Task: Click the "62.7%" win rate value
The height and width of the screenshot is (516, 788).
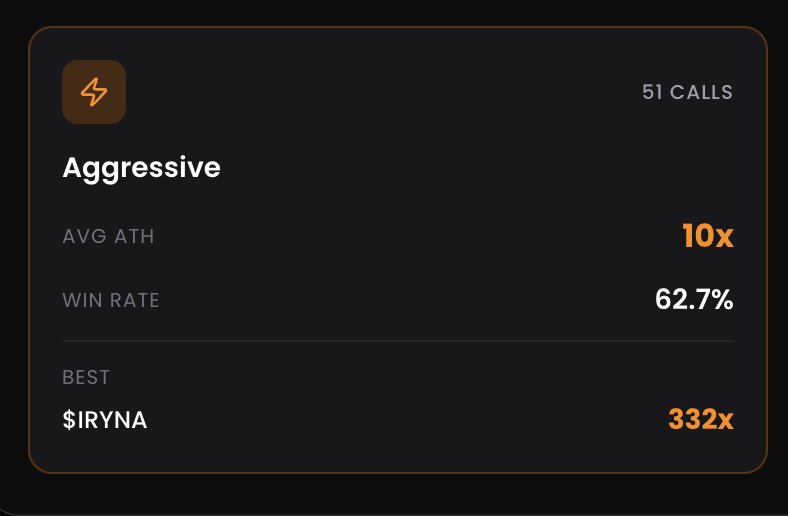Action: coord(694,299)
